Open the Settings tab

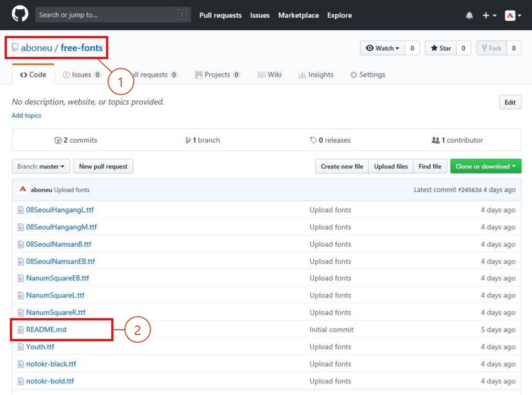368,75
